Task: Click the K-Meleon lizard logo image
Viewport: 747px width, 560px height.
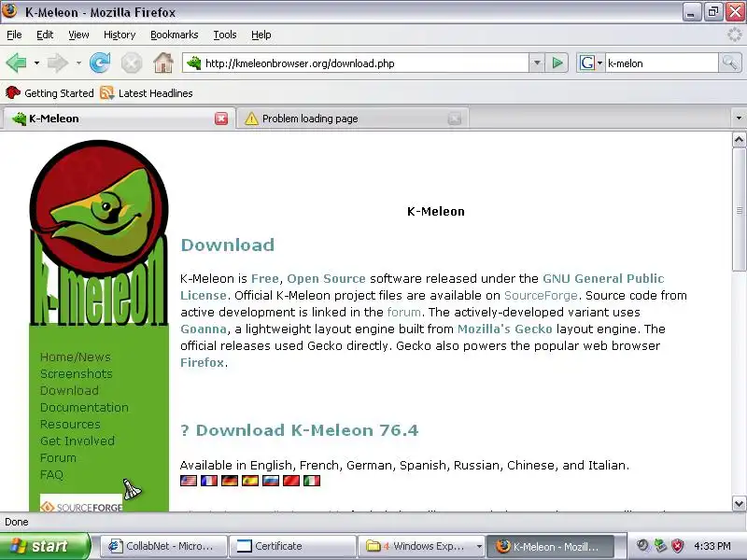Action: (99, 232)
